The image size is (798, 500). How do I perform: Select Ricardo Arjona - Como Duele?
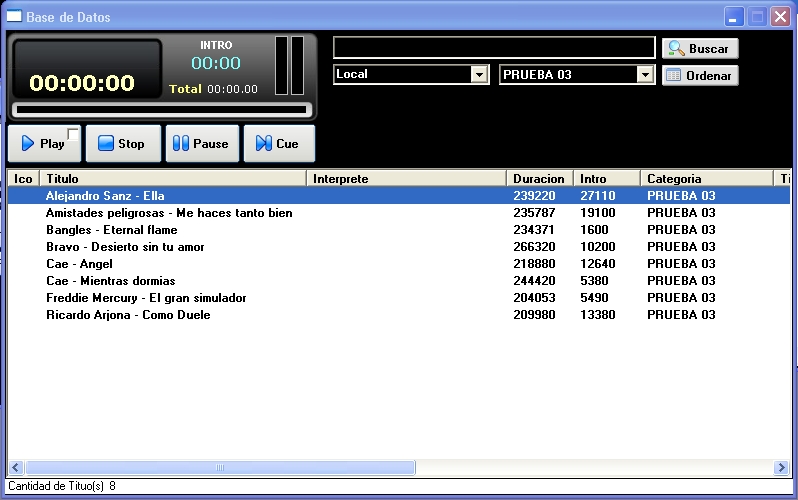pos(398,315)
